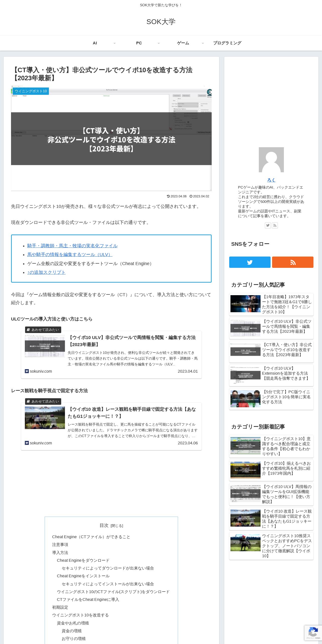
Task: Expand the ゲーム menu chevron
Action: point(203,43)
